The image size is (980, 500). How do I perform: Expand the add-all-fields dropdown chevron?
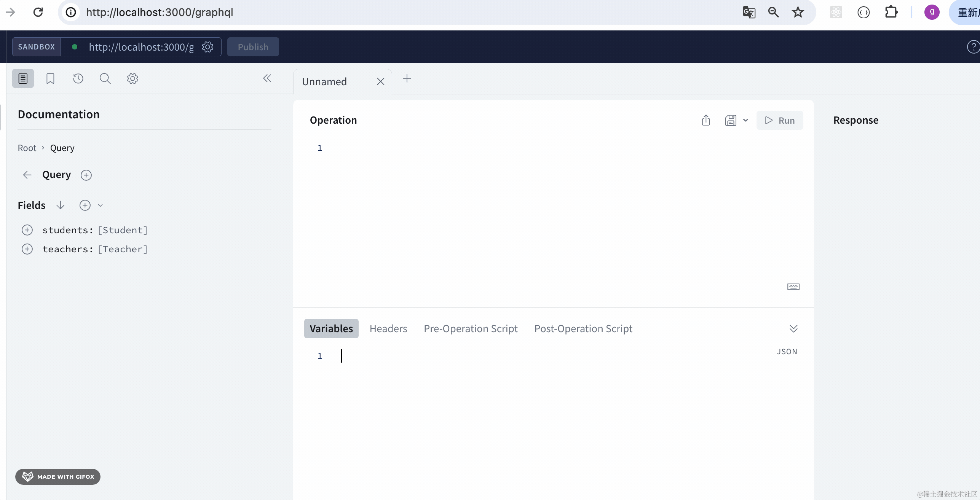100,205
